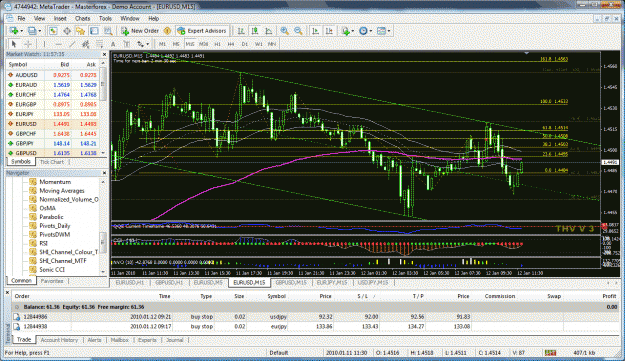
Task: Click the Navigator panel vertical scrollbar
Action: (x=103, y=226)
